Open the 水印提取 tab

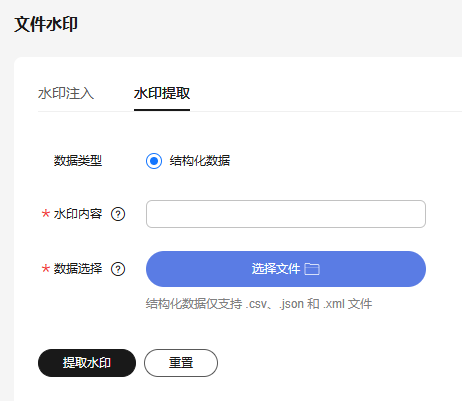click(x=162, y=93)
